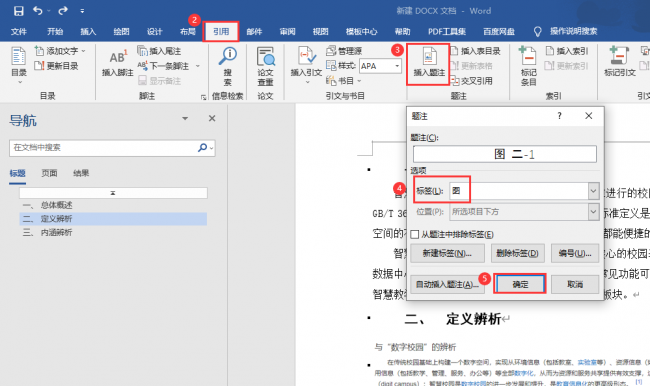Click the 题注 caption text field

point(504,154)
